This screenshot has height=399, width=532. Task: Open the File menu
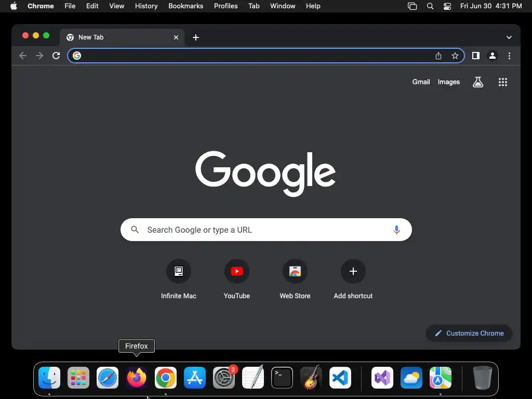pos(70,6)
